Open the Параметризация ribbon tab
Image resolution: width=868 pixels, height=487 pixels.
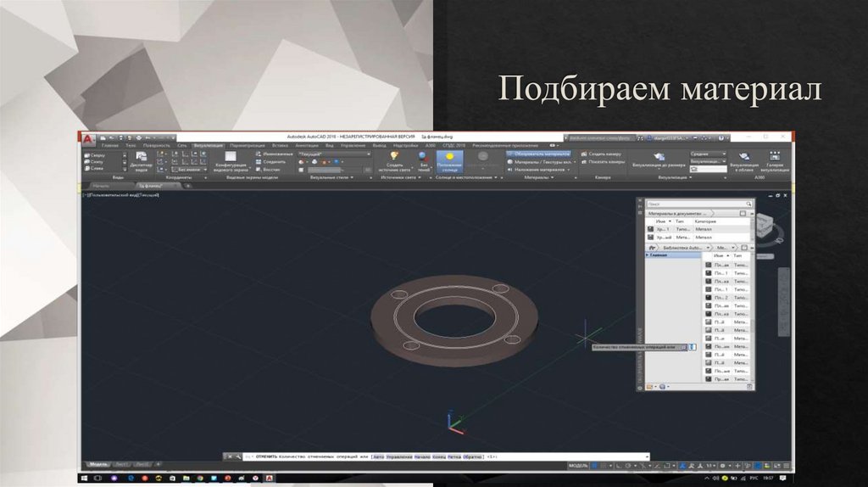[247, 145]
